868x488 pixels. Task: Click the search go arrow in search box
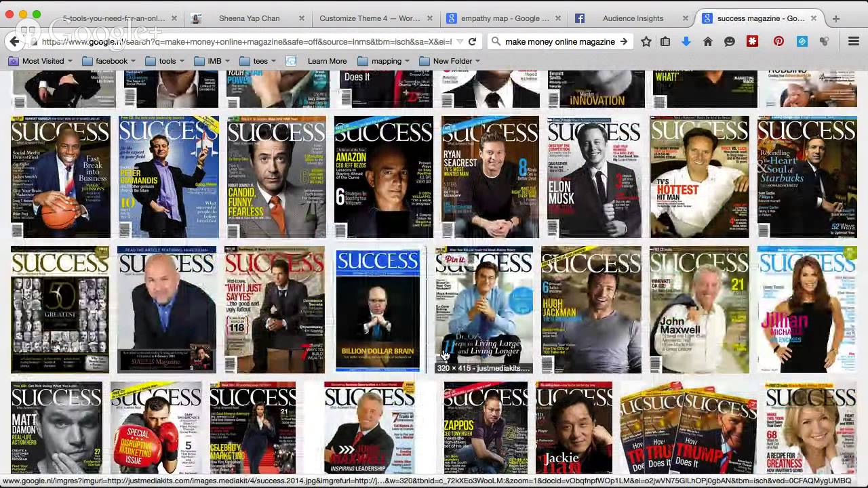[623, 41]
